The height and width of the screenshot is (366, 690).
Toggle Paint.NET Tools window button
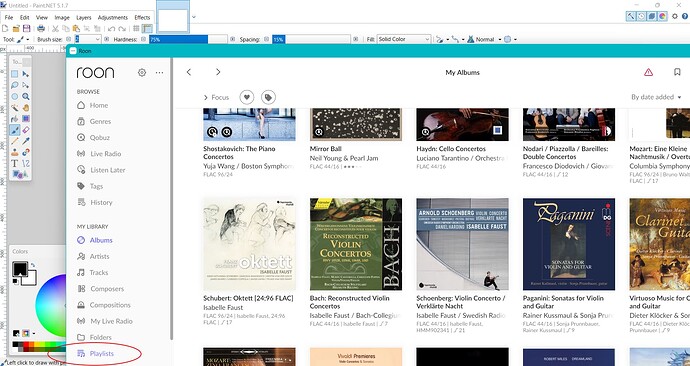click(631, 16)
